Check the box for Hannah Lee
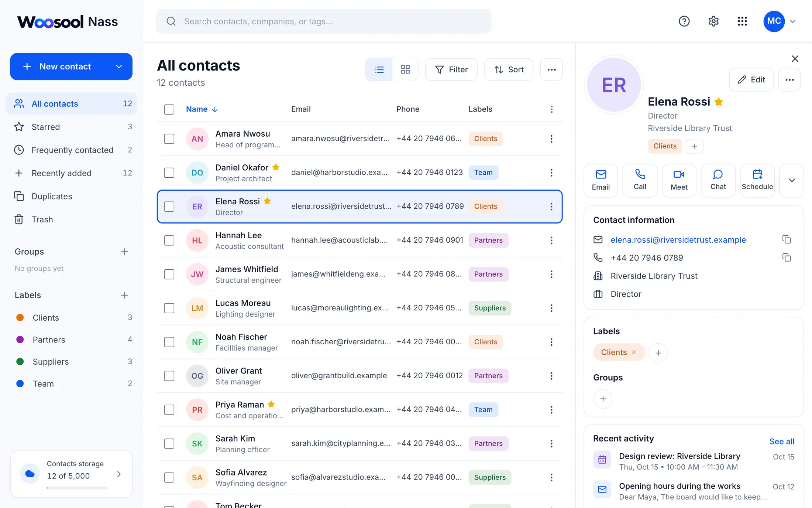812x508 pixels. (x=169, y=241)
